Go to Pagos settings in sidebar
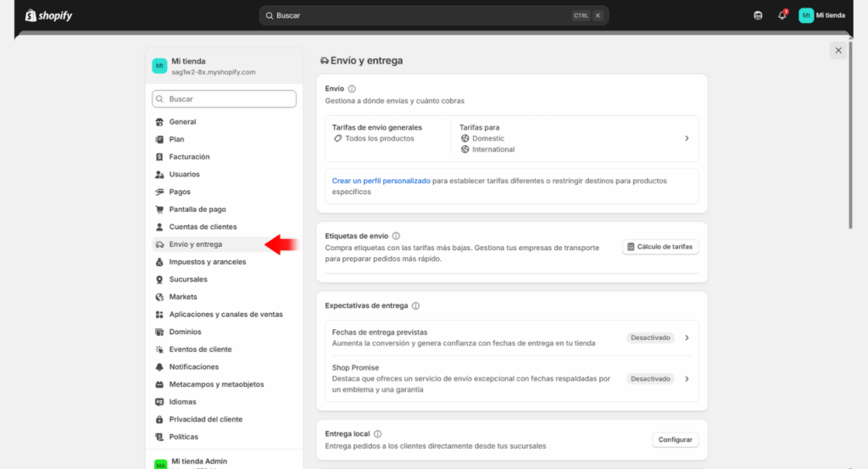Image resolution: width=868 pixels, height=469 pixels. (x=180, y=192)
